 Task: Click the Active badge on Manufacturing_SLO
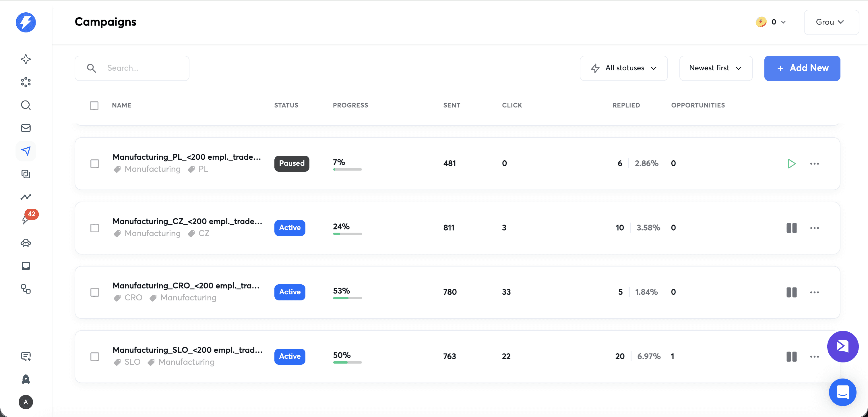click(289, 356)
